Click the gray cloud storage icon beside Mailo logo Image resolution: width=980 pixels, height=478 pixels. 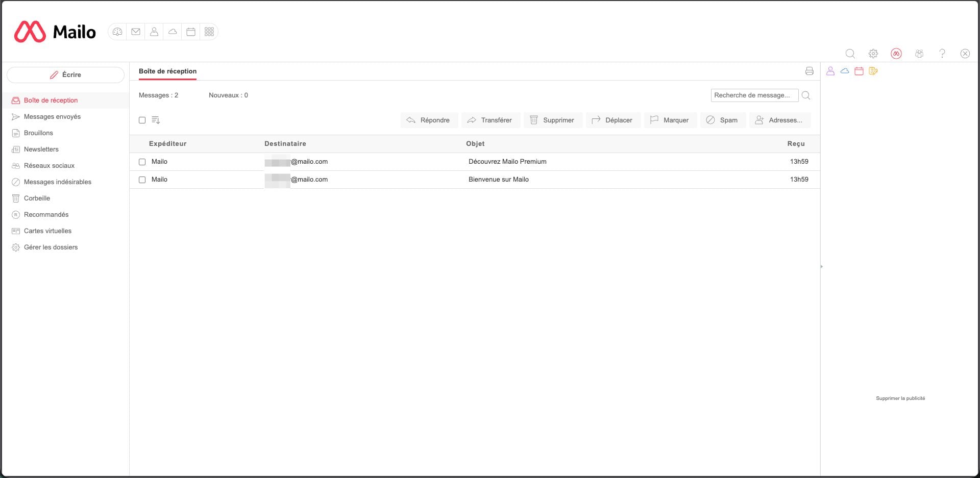pos(173,32)
